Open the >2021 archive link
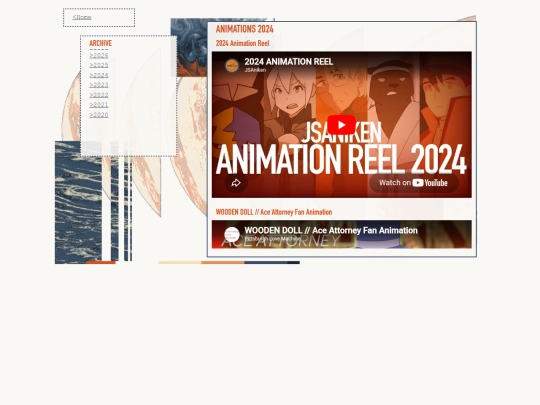Image resolution: width=540 pixels, height=405 pixels. tap(99, 105)
